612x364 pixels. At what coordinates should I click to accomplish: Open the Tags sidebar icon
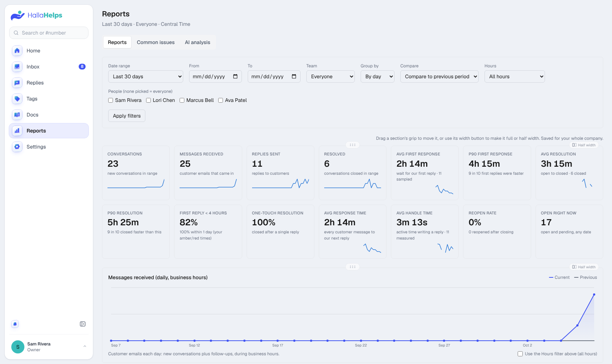[17, 99]
